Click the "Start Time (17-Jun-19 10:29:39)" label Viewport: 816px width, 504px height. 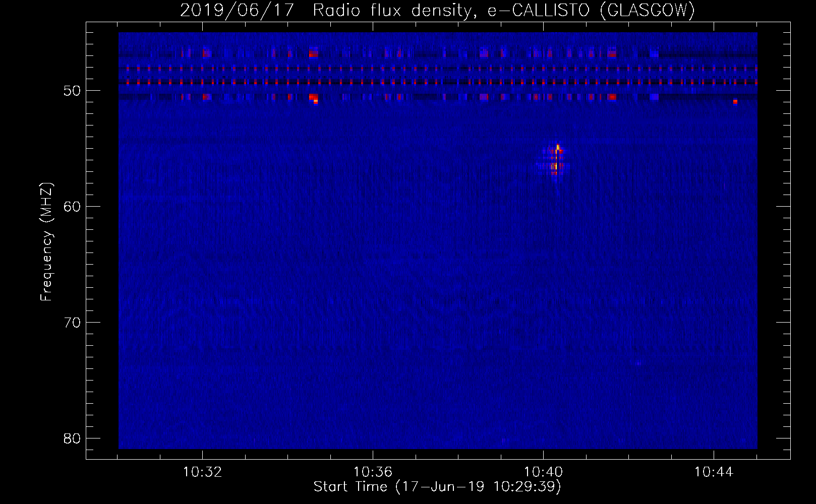[x=437, y=487]
